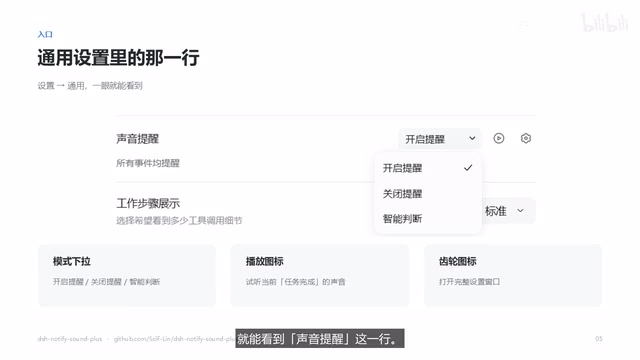The height and width of the screenshot is (360, 640).
Task: Open the gear settings icon
Action: click(x=526, y=138)
